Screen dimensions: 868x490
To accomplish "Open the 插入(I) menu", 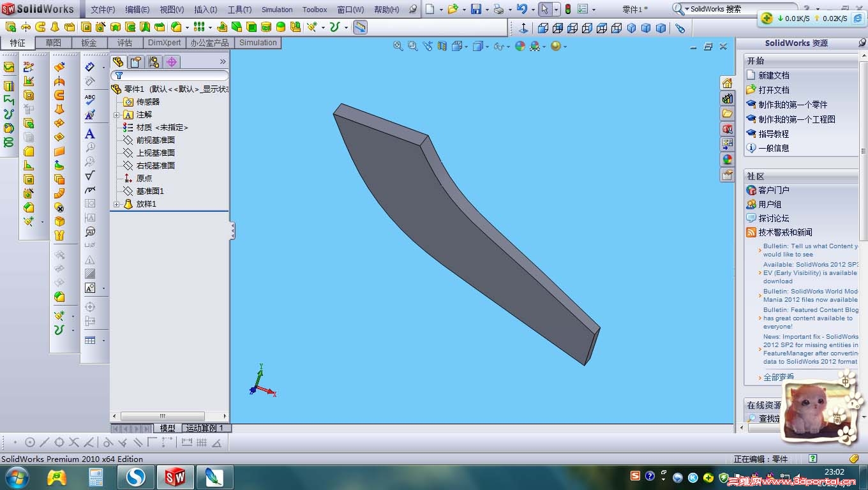I will coord(206,10).
